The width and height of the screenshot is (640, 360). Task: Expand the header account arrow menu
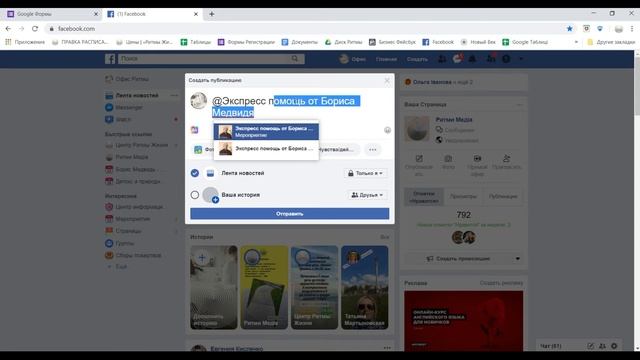pos(521,59)
